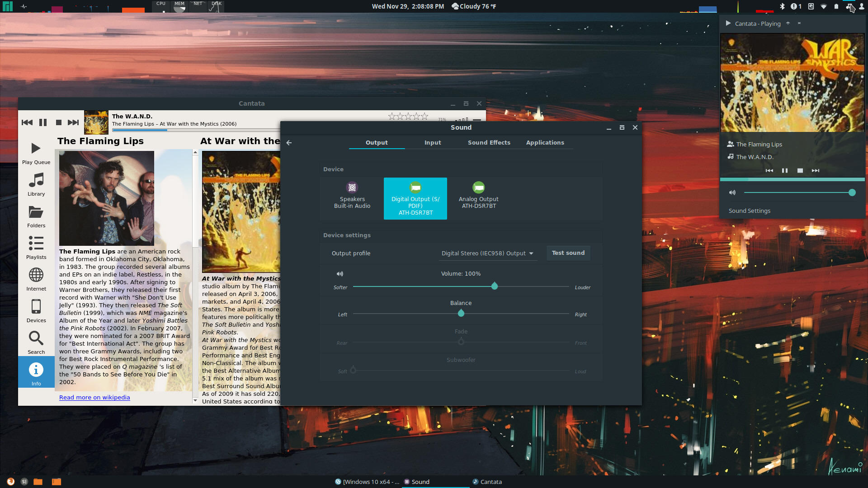Go back using the Sound window arrow

289,143
